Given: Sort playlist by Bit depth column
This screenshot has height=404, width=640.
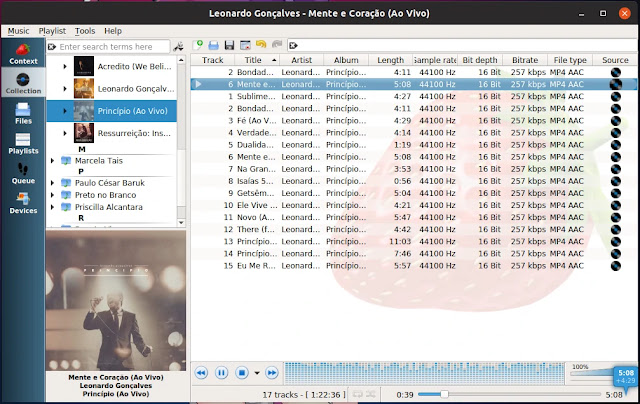Looking at the screenshot, I should [x=480, y=60].
